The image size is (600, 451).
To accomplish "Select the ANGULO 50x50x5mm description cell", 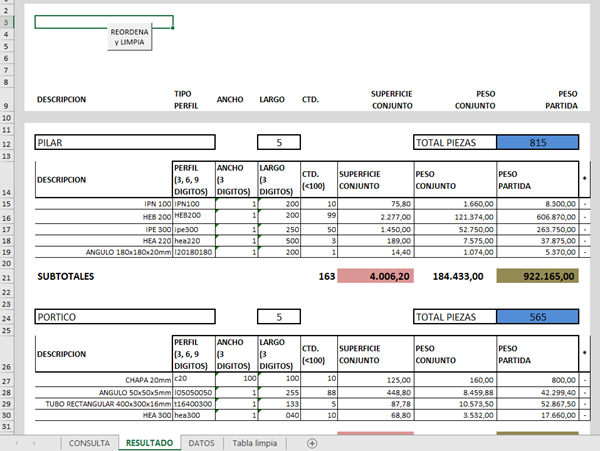I will tap(104, 392).
